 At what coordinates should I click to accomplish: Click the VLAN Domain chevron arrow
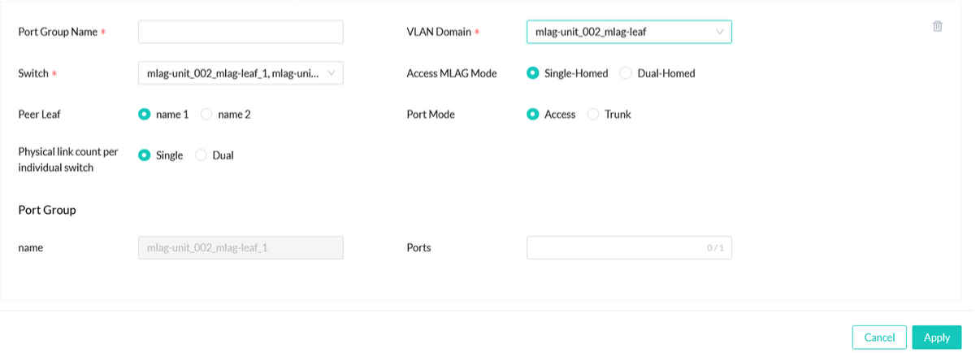pos(719,32)
